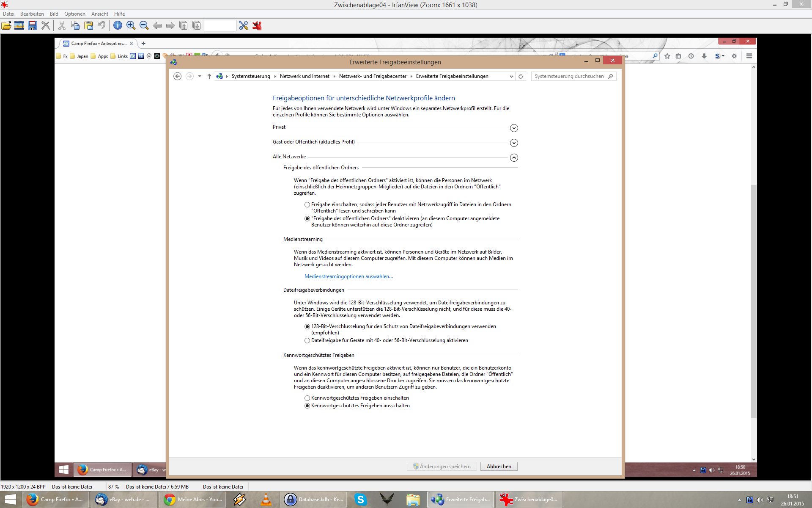
Task: Click the paste clipboard toolbar icon
Action: click(x=88, y=25)
